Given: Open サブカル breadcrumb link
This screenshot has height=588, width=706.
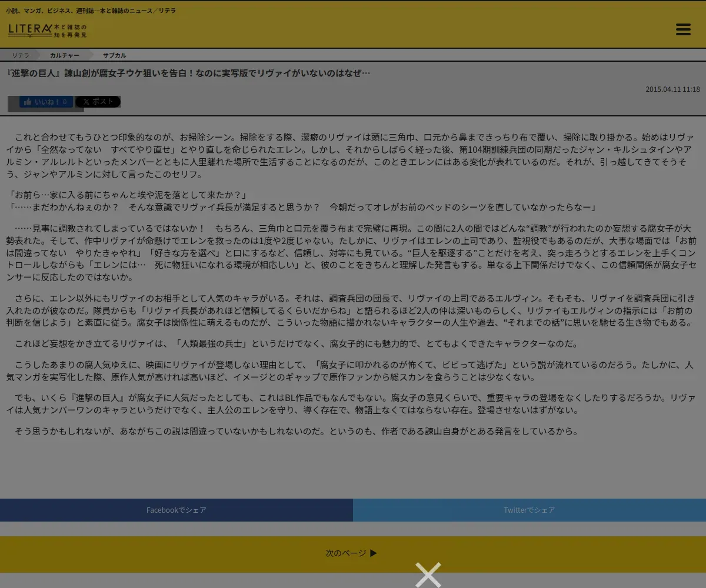Looking at the screenshot, I should point(114,55).
